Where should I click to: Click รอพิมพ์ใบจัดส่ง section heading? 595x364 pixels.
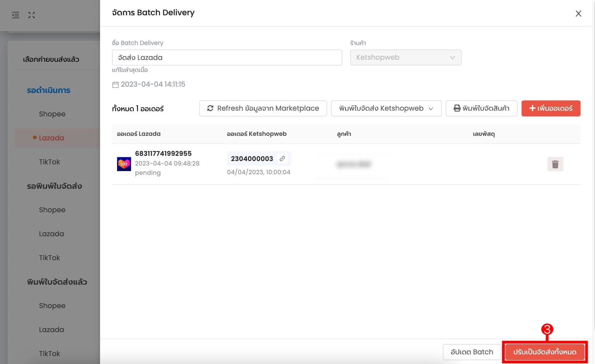[x=55, y=186]
